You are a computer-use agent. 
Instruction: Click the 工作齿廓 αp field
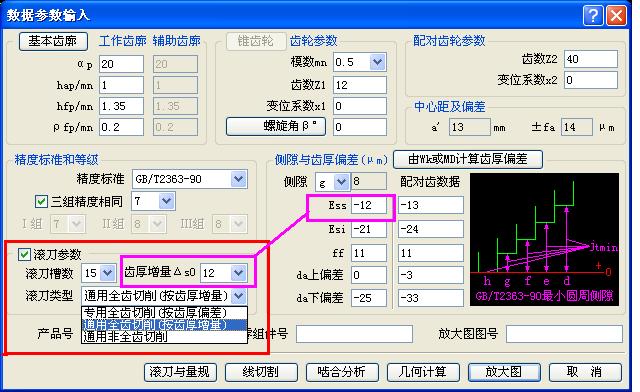click(121, 64)
